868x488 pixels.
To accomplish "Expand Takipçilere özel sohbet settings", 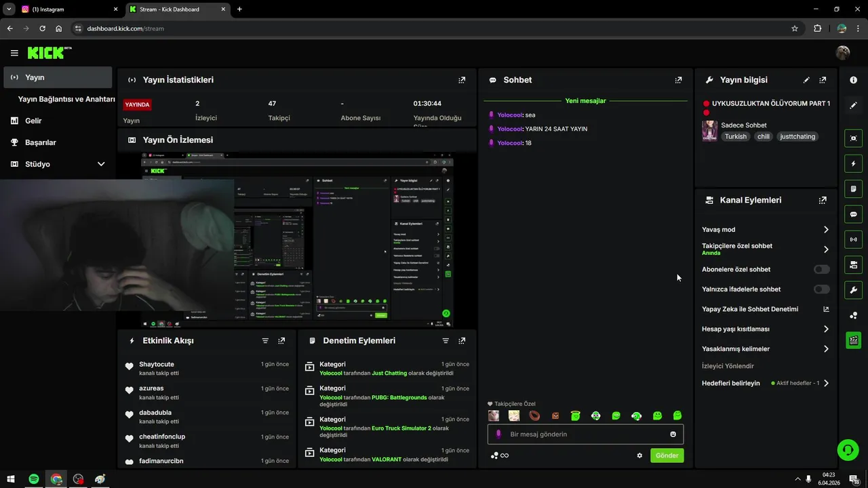I will click(x=766, y=249).
